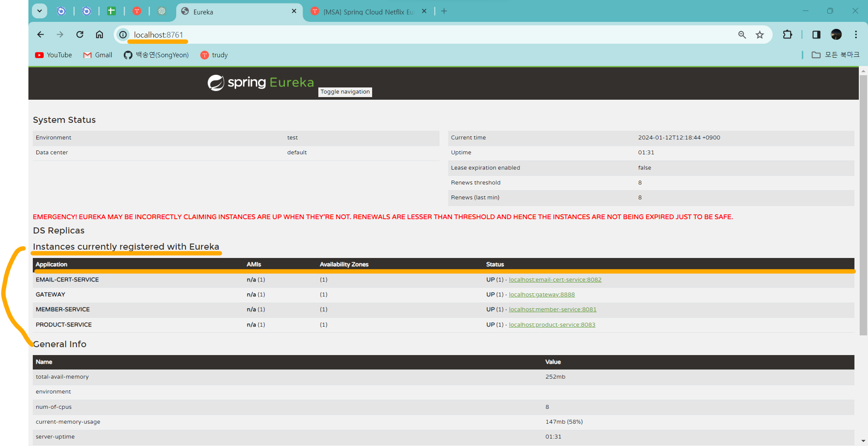Select the red pinned tab

click(137, 11)
